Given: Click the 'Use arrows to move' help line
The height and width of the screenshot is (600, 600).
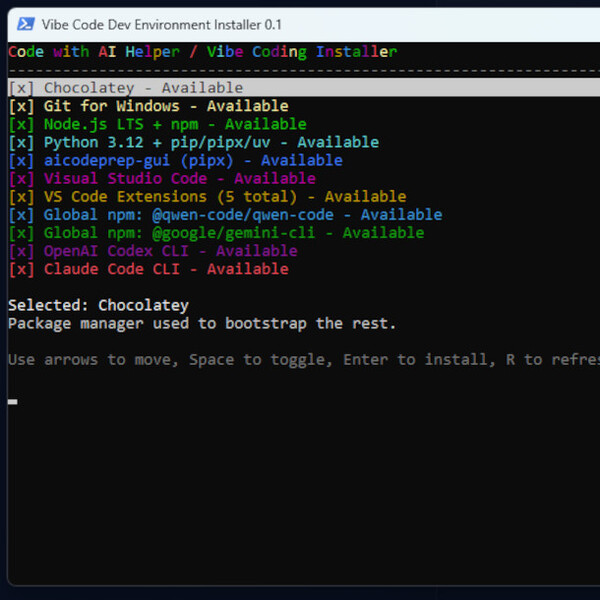Looking at the screenshot, I should [x=304, y=360].
